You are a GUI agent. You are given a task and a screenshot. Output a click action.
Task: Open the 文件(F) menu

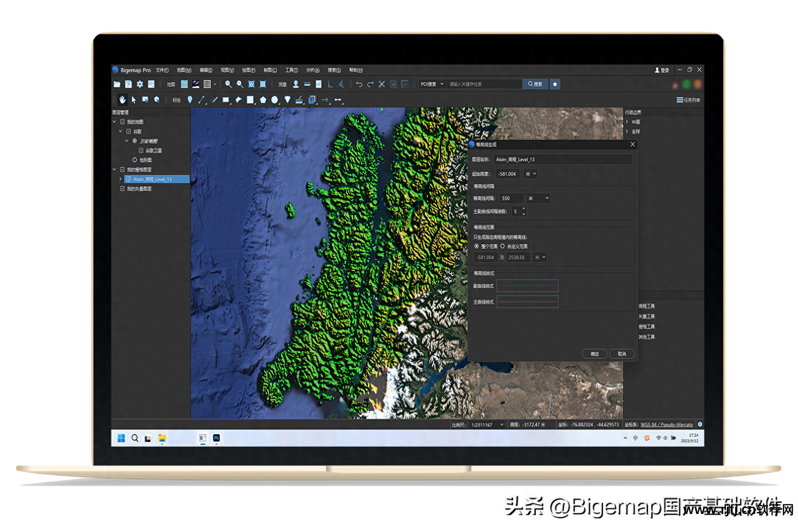tap(162, 70)
